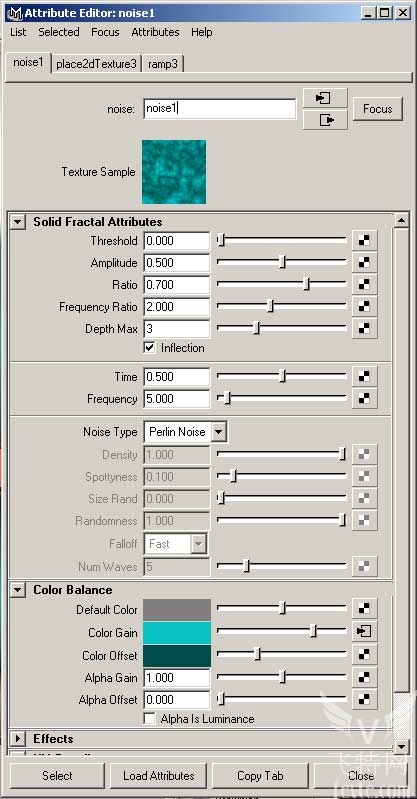
Task: Collapse the Solid Fractal Attributes section
Action: 18,222
